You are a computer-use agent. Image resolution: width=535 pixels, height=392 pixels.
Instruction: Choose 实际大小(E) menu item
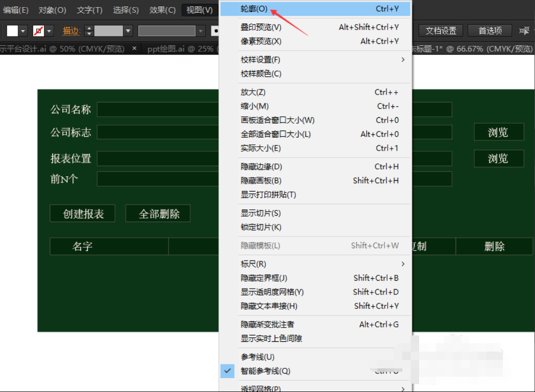315,148
